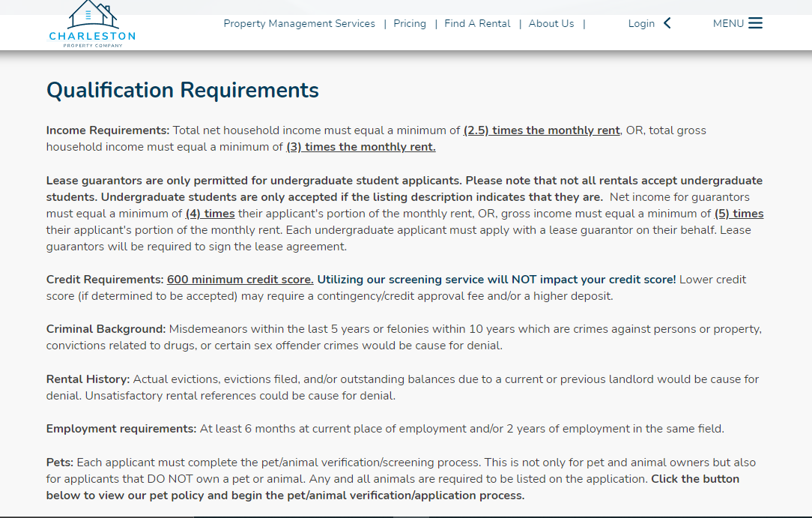Click 'Click the button below to view' text

coord(393,487)
